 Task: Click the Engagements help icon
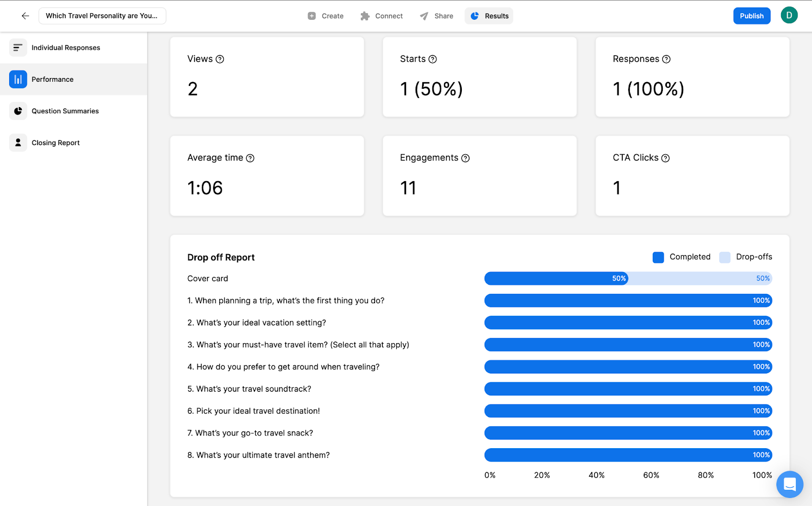pyautogui.click(x=466, y=158)
